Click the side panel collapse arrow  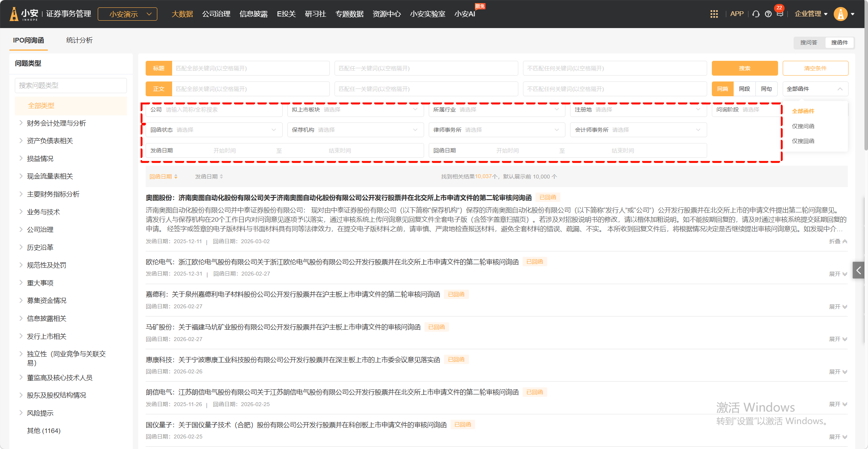(x=859, y=270)
